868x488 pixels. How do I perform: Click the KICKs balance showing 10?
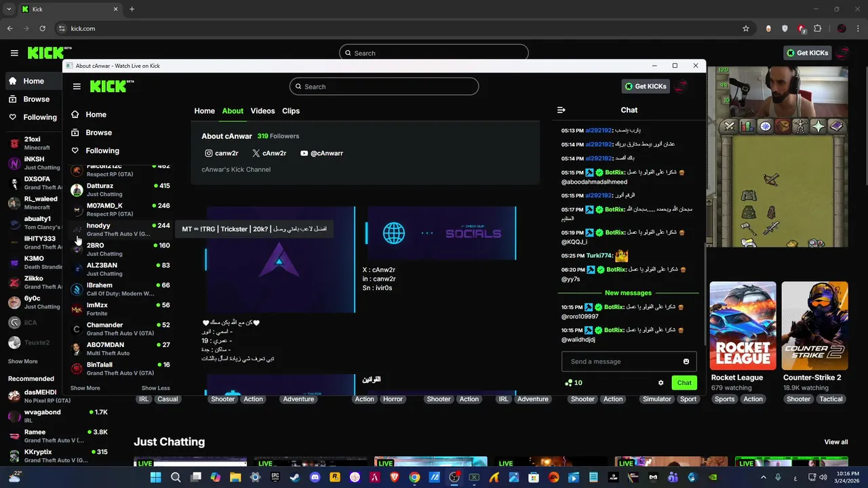click(x=573, y=383)
